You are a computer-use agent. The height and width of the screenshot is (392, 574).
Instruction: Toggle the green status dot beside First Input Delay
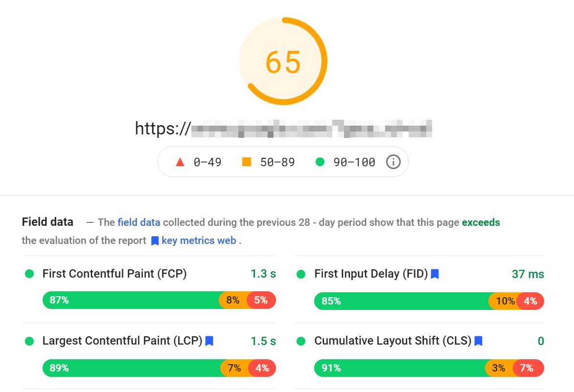click(x=300, y=274)
